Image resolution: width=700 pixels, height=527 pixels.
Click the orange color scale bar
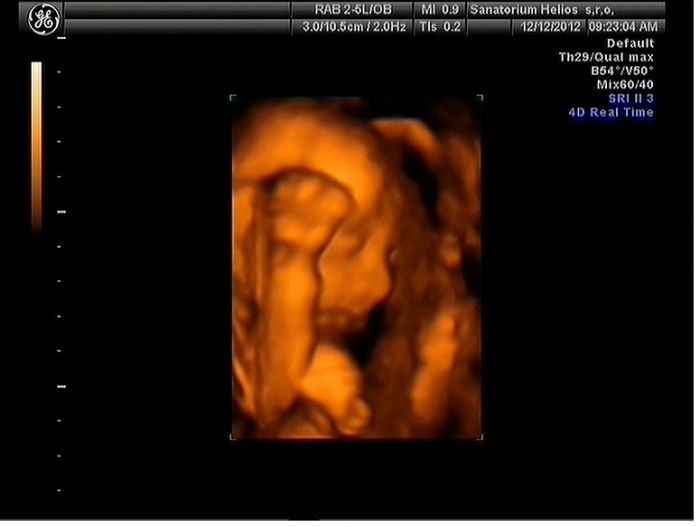click(x=36, y=145)
